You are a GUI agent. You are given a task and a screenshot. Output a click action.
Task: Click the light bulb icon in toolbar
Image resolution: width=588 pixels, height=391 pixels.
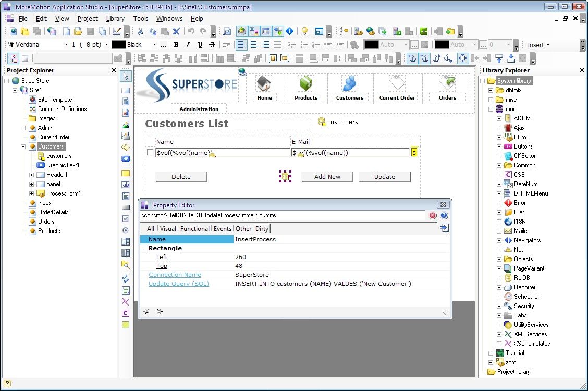point(305,31)
